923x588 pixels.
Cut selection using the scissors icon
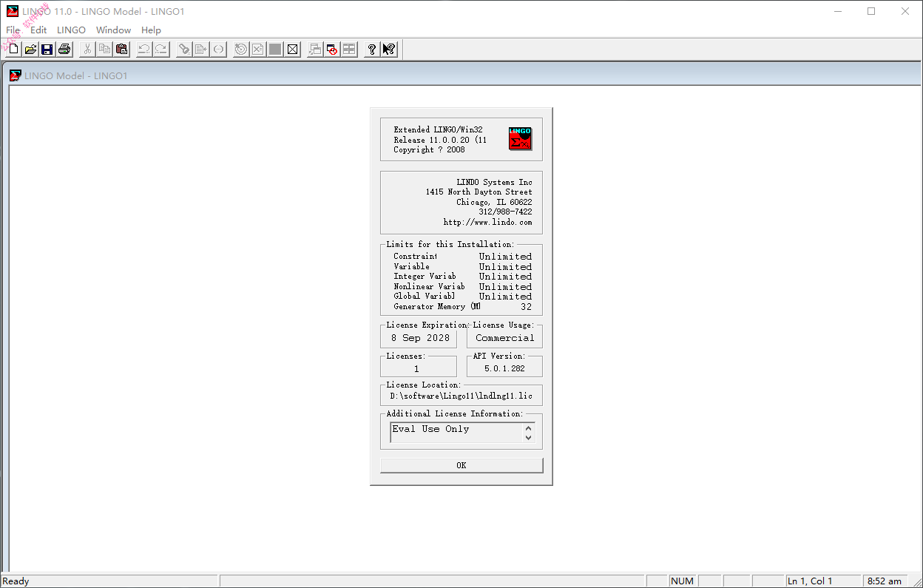click(87, 50)
